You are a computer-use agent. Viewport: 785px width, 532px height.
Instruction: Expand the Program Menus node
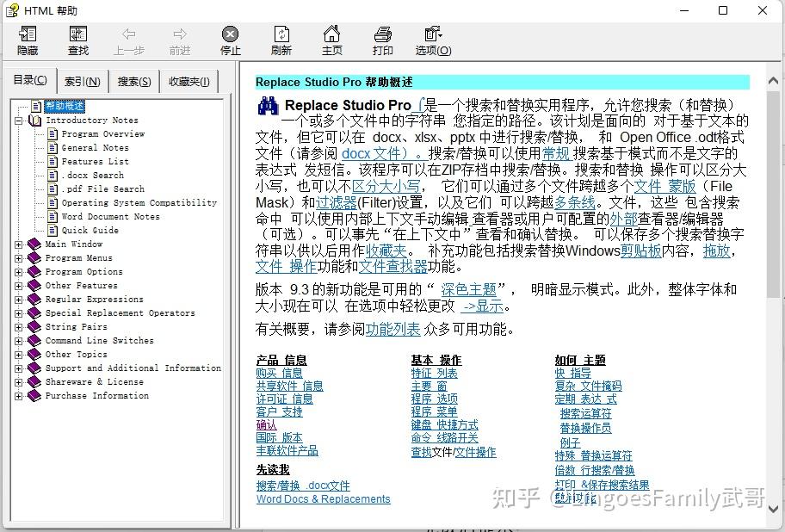tap(19, 258)
